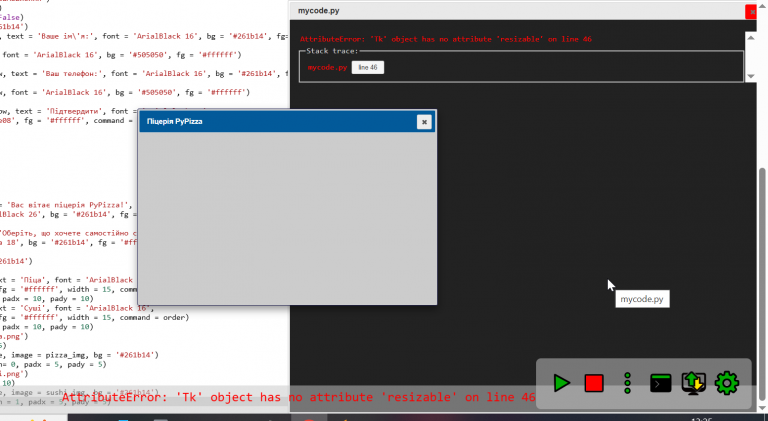Click code line with 'Ваше ім\'я:'
Viewport: 768px width, 421px height.
point(144,36)
